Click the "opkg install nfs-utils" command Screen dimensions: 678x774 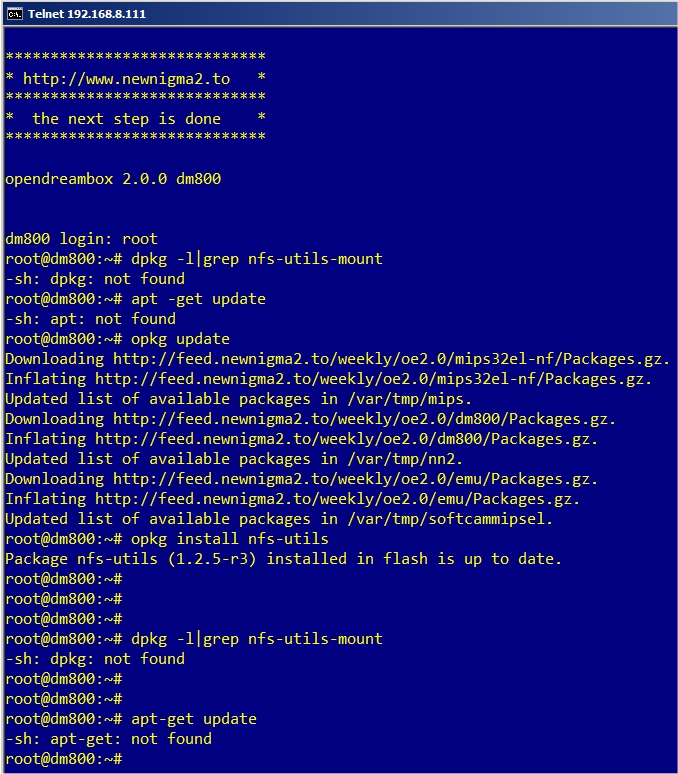tap(229, 539)
